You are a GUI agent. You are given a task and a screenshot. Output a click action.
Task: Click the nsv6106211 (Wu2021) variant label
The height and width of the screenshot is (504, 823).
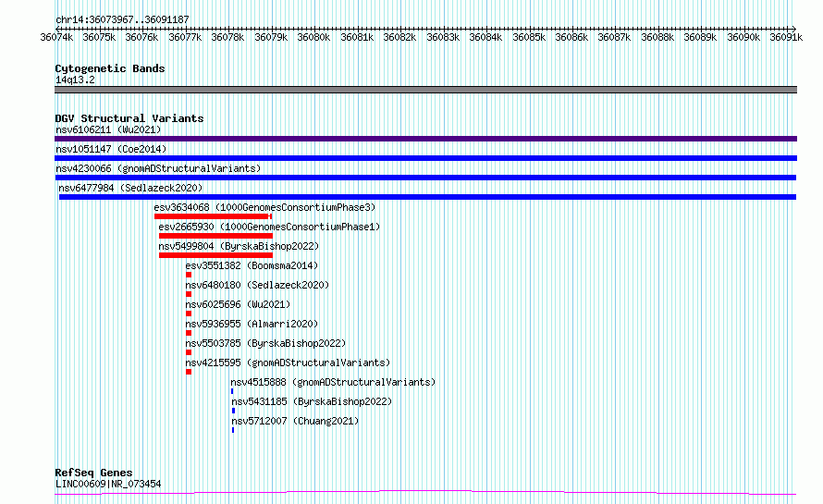click(108, 129)
